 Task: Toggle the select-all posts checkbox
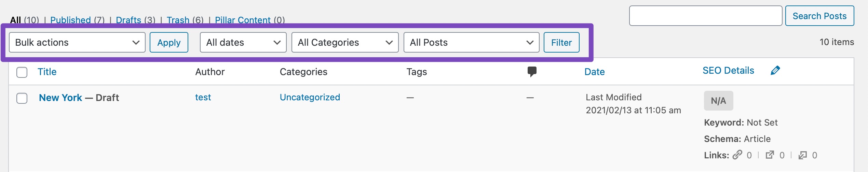click(22, 72)
